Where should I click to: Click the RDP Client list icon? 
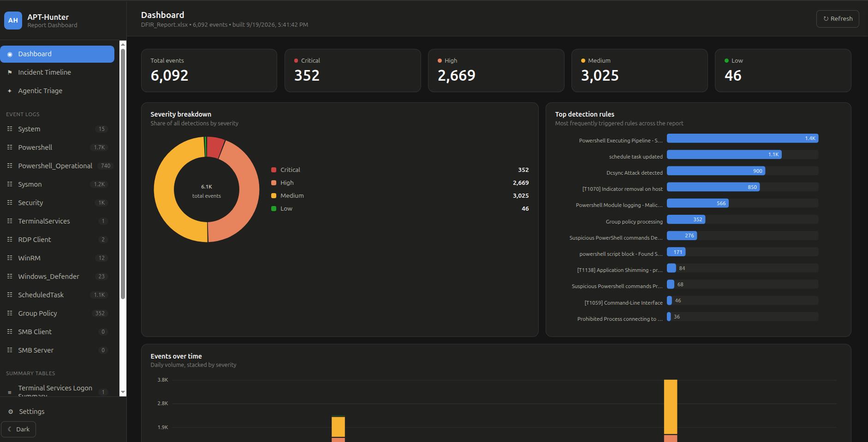point(10,240)
